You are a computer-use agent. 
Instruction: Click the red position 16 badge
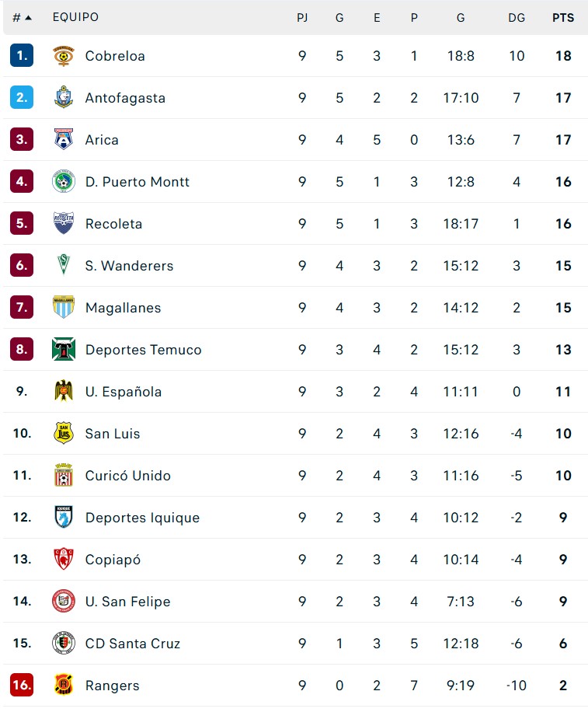pos(22,686)
